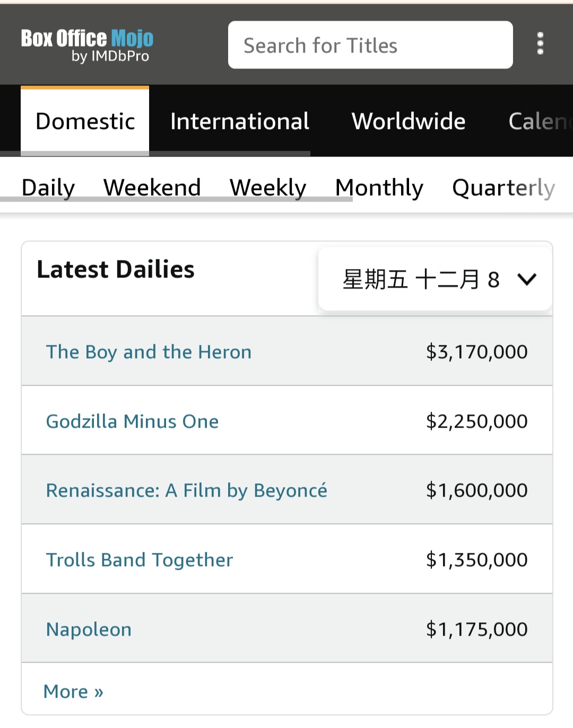
Task: Click the Box Office Mojo logo
Action: point(88,45)
